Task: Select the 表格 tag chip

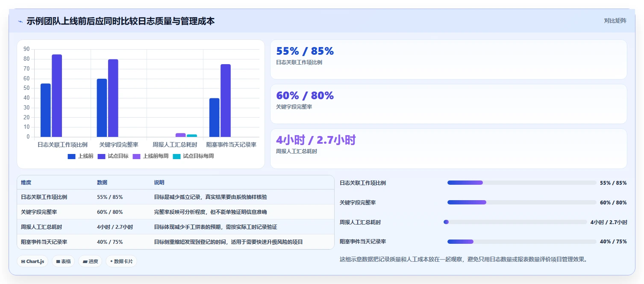Action: (x=63, y=261)
